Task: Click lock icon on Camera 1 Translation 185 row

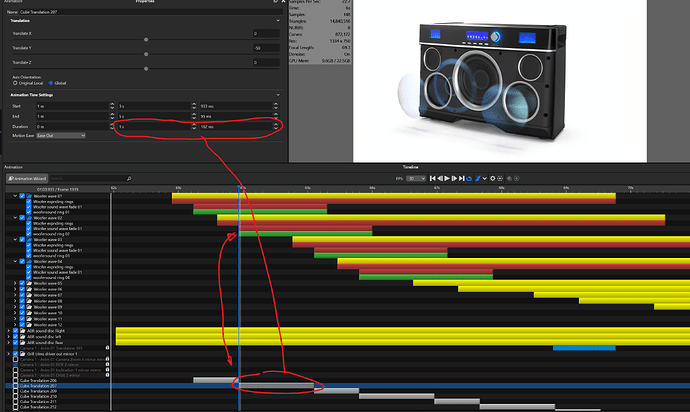Action: (x=107, y=348)
